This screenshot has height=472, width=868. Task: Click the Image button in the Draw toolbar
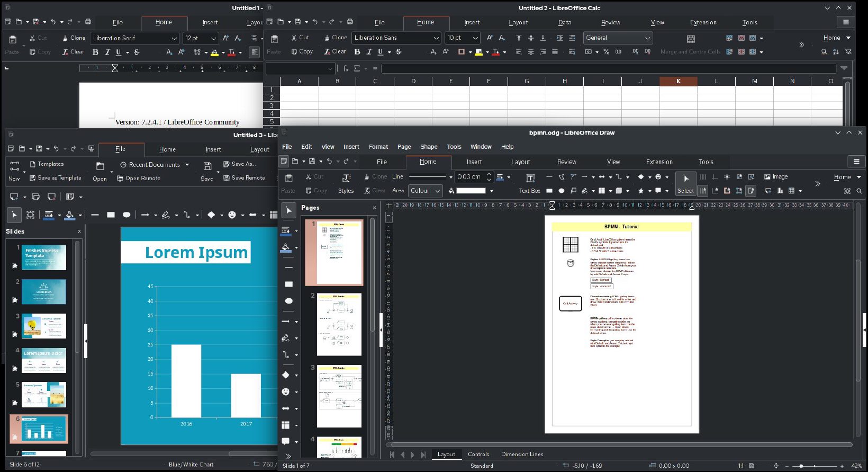click(x=776, y=176)
